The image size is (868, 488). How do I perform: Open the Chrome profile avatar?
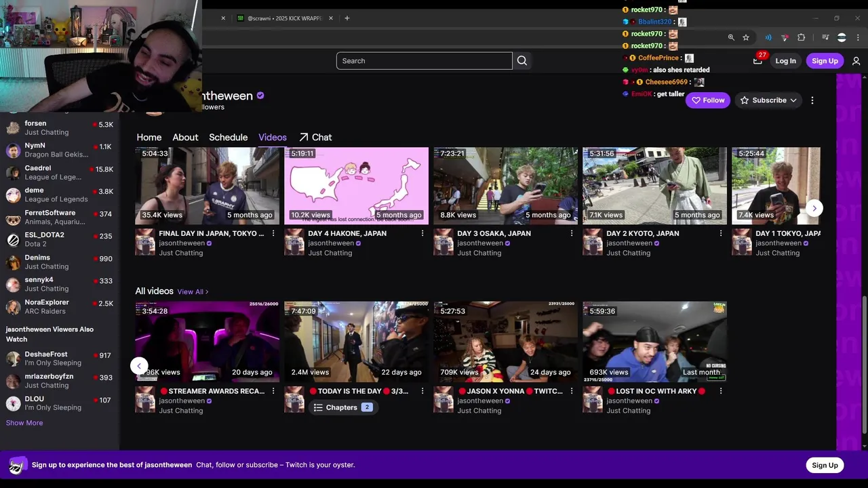[x=842, y=38]
